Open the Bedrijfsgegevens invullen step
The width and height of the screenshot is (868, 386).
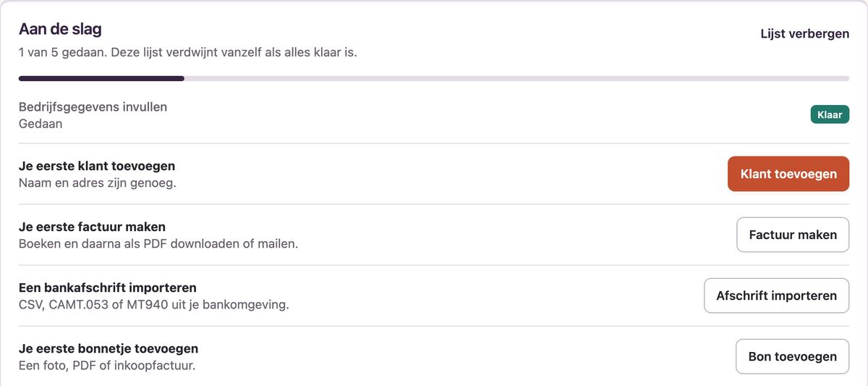click(x=93, y=107)
